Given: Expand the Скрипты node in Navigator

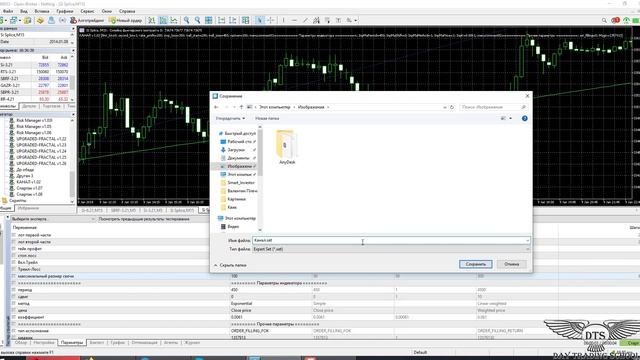Looking at the screenshot, I should pyautogui.click(x=14, y=200).
